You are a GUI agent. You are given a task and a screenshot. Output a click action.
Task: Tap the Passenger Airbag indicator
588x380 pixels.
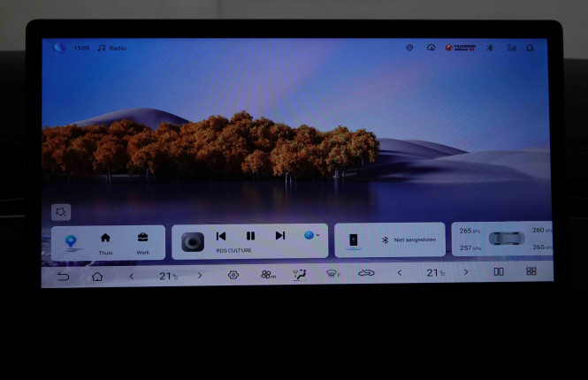coord(461,48)
